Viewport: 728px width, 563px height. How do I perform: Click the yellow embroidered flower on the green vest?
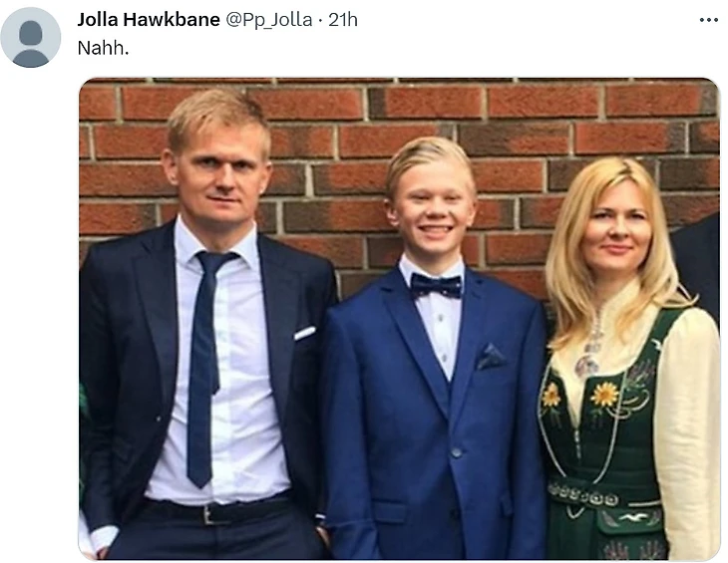pos(604,395)
